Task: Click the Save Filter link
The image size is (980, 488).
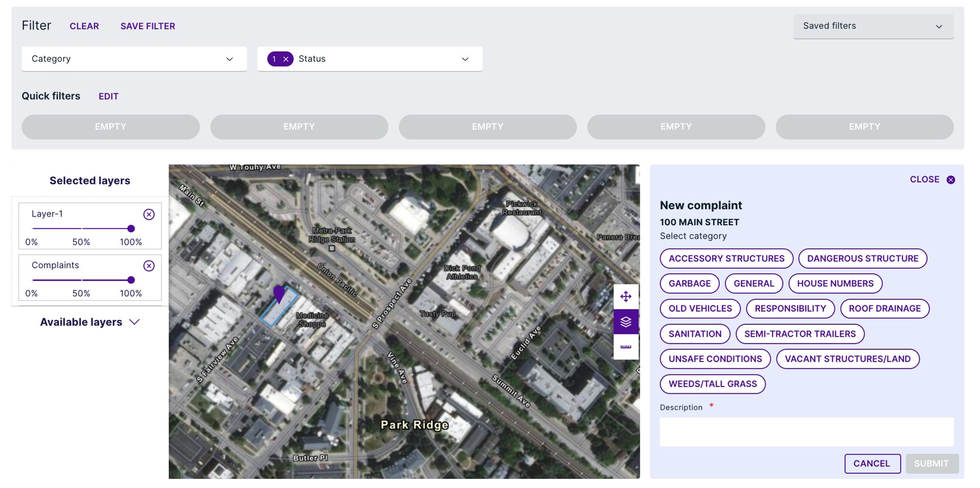Action: click(x=147, y=26)
